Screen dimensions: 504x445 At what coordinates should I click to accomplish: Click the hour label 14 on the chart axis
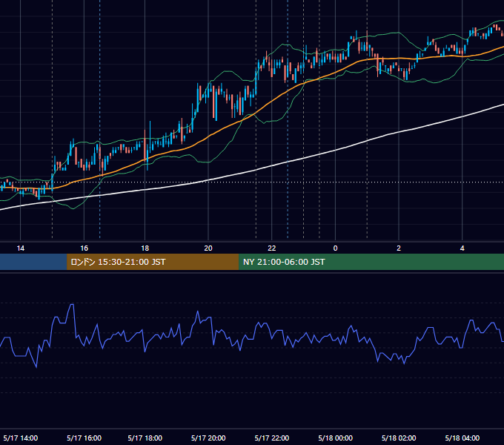point(21,248)
